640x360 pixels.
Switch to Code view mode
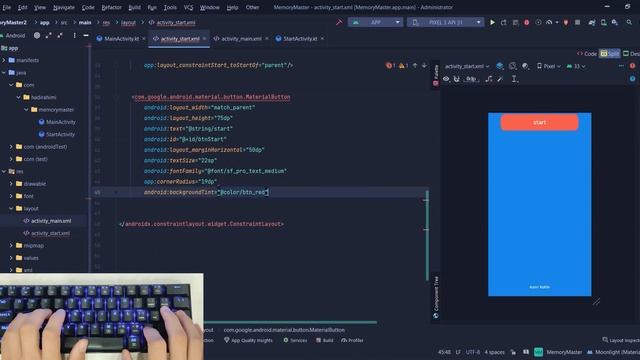pyautogui.click(x=587, y=53)
